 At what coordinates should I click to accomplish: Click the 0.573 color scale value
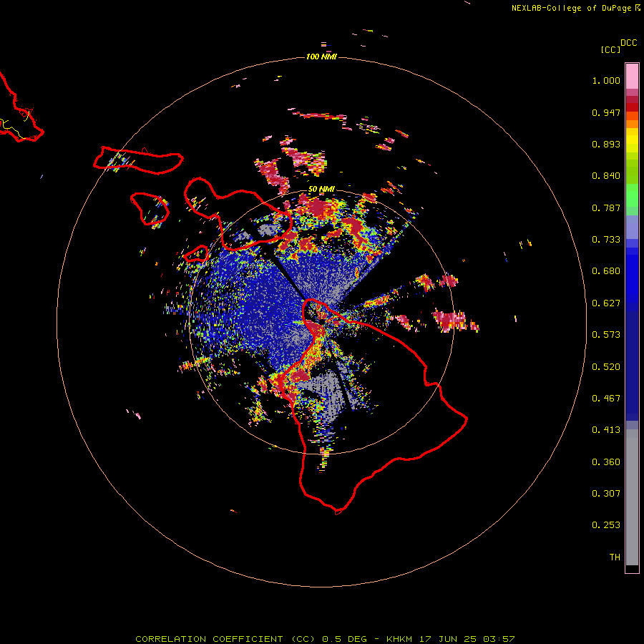pos(606,335)
